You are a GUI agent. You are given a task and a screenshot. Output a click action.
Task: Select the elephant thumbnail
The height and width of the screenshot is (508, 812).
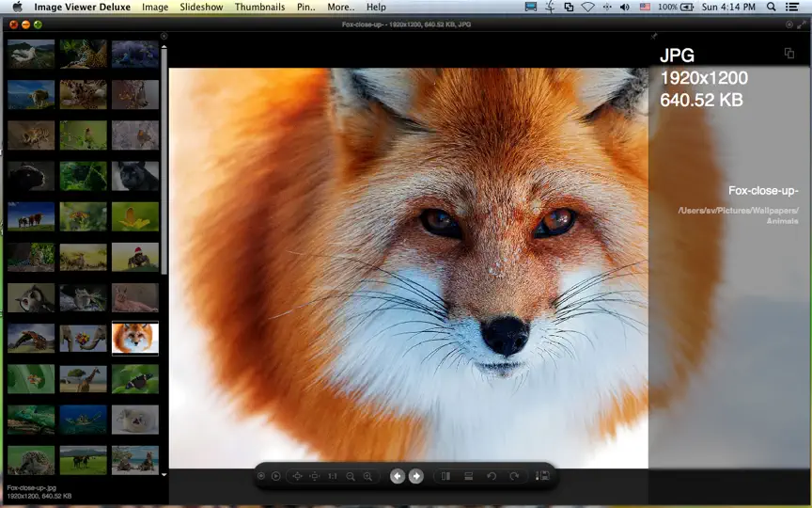pos(83,339)
